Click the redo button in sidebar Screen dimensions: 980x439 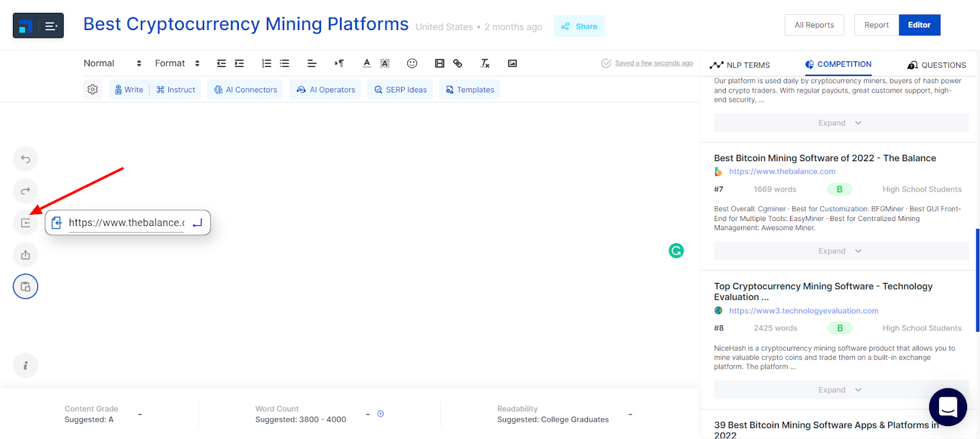point(26,191)
